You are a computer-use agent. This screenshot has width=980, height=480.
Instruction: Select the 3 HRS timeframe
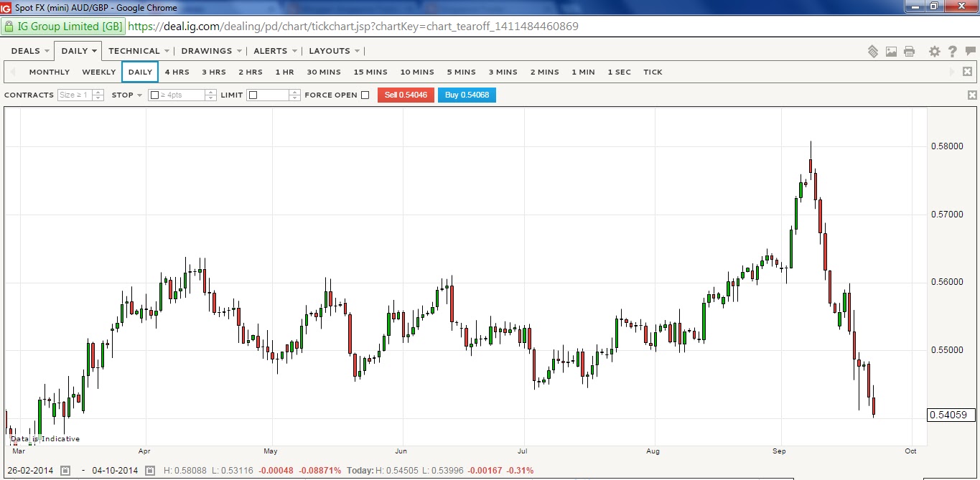tap(214, 72)
